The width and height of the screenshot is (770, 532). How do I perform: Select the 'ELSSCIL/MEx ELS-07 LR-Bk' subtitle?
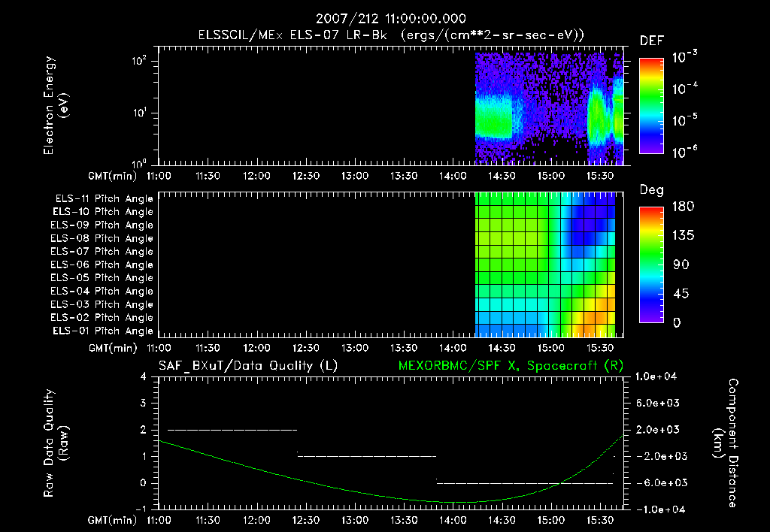point(293,35)
